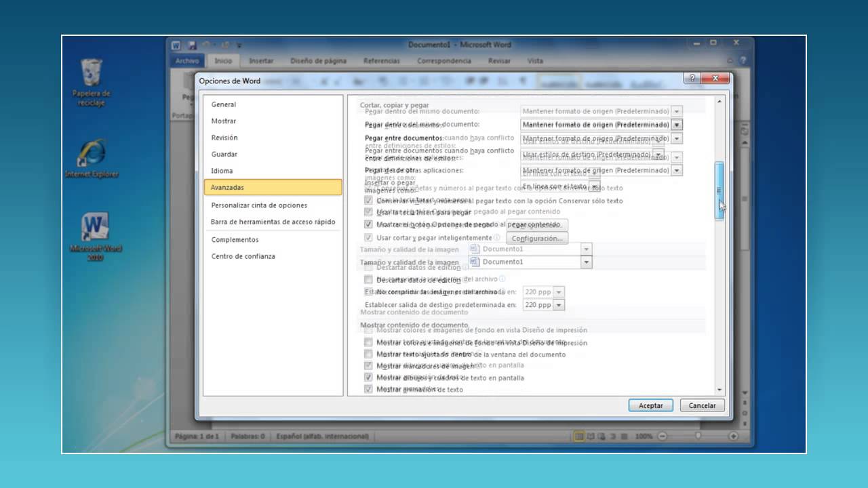The height and width of the screenshot is (488, 868).
Task: Switch to the Insertar ribbon tab
Action: 262,60
